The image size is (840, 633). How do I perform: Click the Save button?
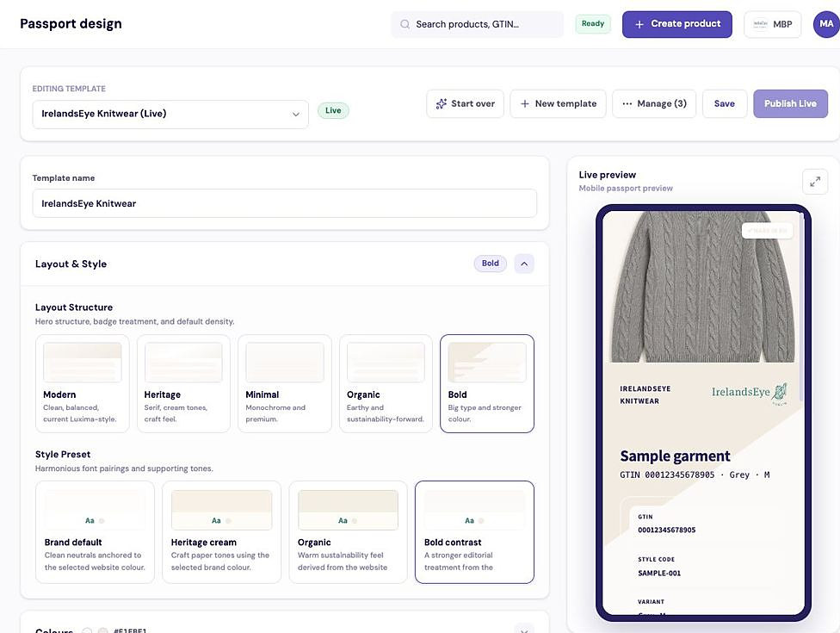[x=725, y=104]
